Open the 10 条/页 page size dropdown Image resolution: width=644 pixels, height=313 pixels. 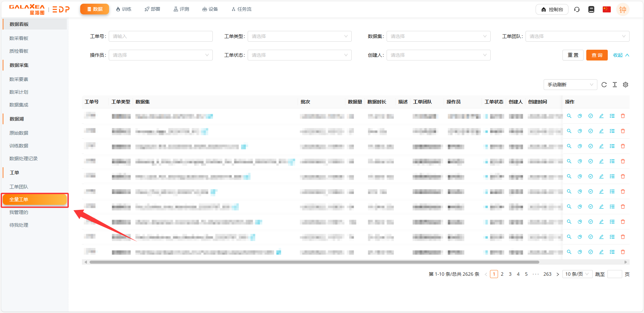coord(577,274)
